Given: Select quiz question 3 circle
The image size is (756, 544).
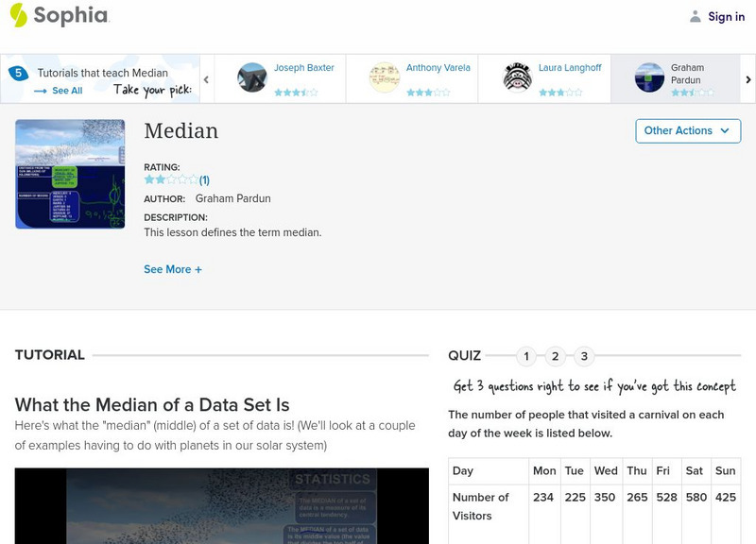Looking at the screenshot, I should pyautogui.click(x=584, y=356).
